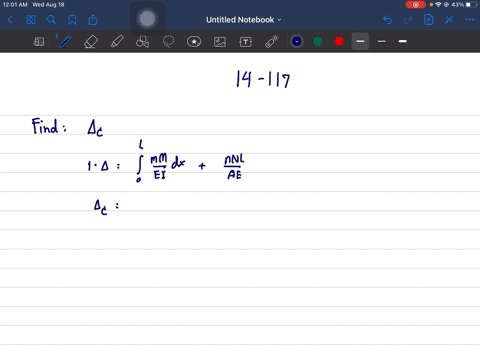480x360 pixels.
Task: Open the Untitled Notebook title dropdown
Action: 244,20
